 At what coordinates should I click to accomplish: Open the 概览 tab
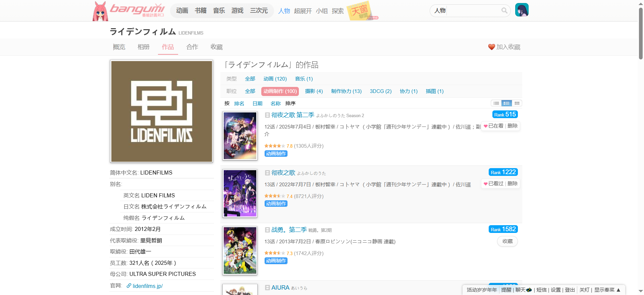(119, 47)
